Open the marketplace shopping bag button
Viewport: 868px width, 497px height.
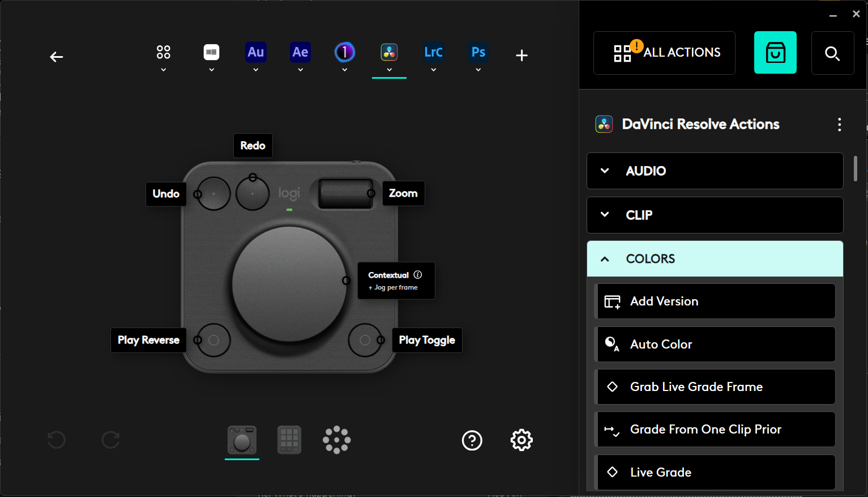pos(775,53)
